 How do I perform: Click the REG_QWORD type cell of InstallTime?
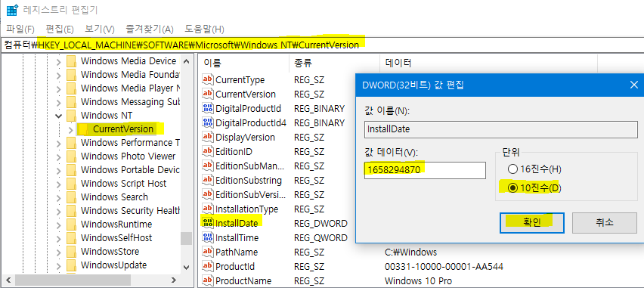tap(320, 238)
